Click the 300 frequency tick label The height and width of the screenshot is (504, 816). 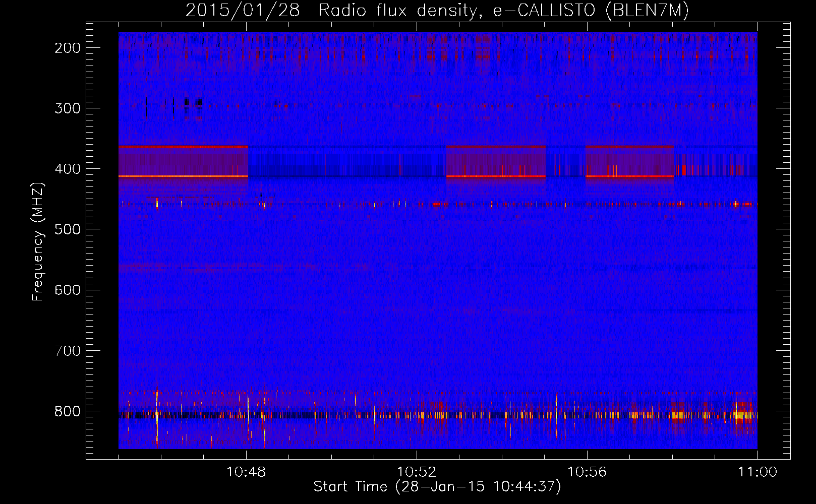[68, 108]
